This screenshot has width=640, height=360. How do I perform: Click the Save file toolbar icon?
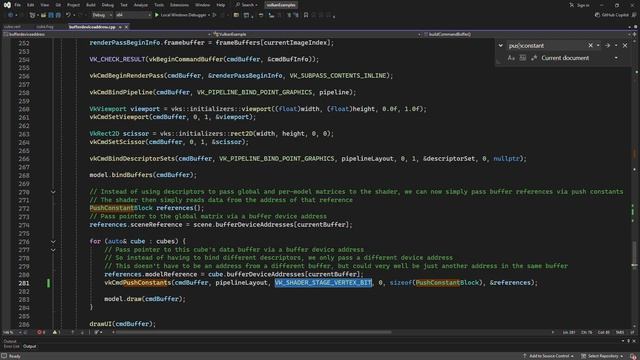(x=51, y=15)
